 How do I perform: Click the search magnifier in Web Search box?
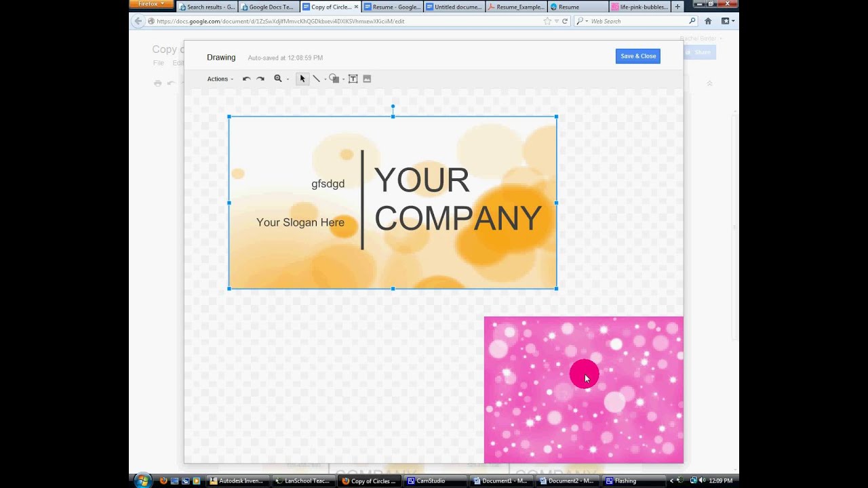[x=692, y=21]
